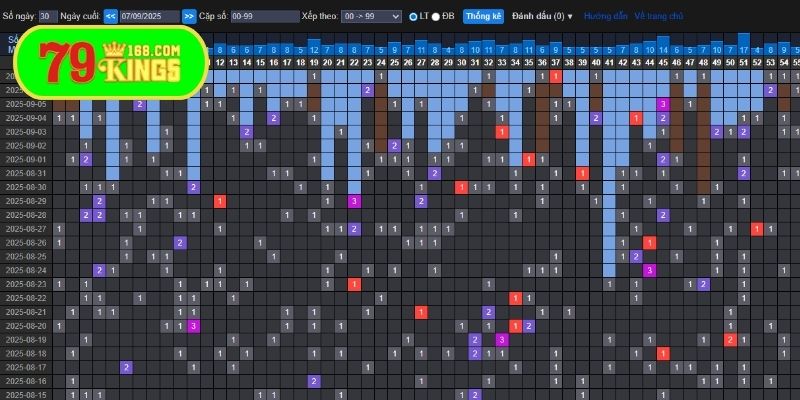Open the Hướng dẫn link
The width and height of the screenshot is (800, 400).
605,17
